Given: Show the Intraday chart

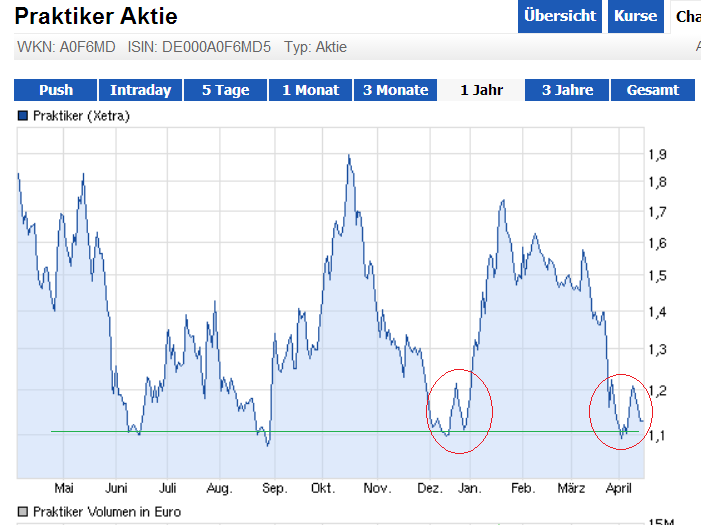Looking at the screenshot, I should [140, 90].
